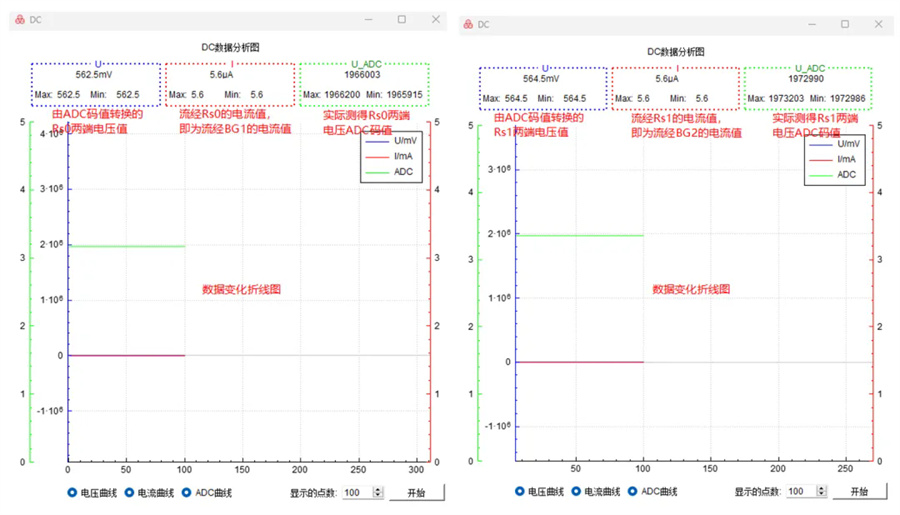Click the 显示的点数 input field in right window
The image size is (900, 515).
coord(799,491)
